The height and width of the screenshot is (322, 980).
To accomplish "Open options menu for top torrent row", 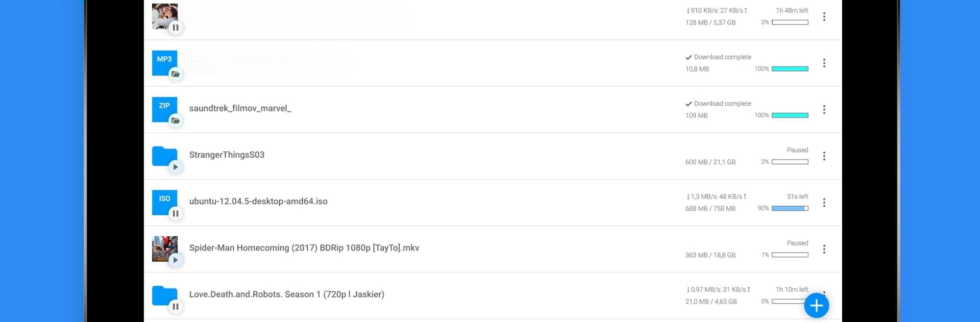I will pyautogui.click(x=824, y=16).
